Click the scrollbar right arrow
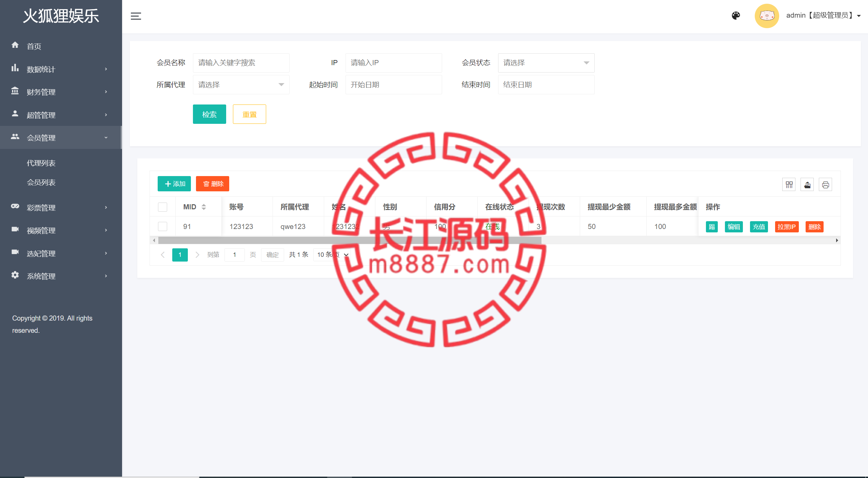868x478 pixels. coord(837,241)
